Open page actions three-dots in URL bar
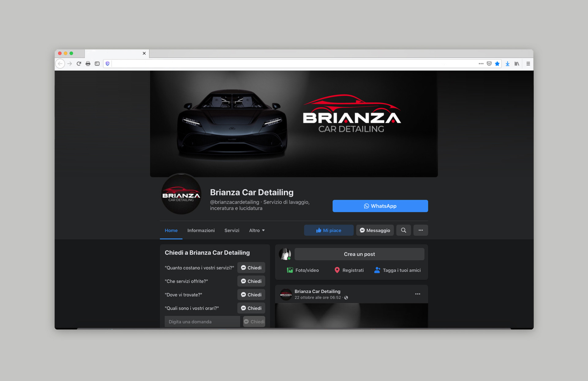Image resolution: width=588 pixels, height=381 pixels. coord(481,64)
